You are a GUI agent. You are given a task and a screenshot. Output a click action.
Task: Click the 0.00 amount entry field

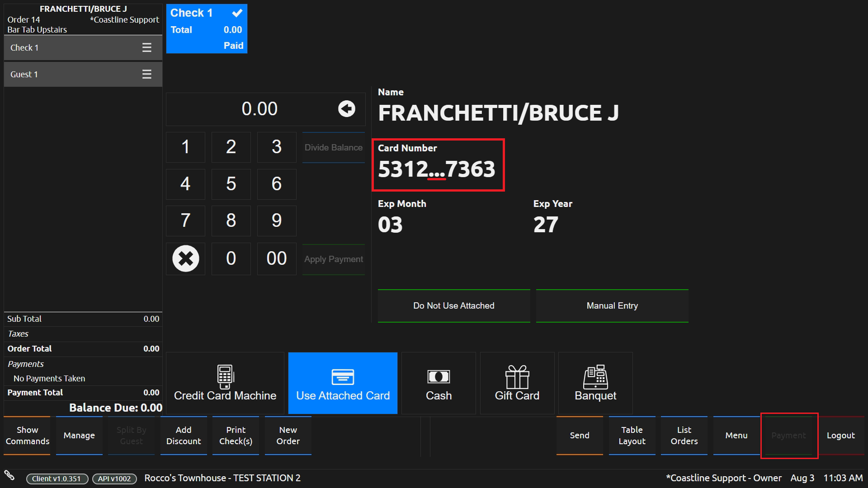259,109
